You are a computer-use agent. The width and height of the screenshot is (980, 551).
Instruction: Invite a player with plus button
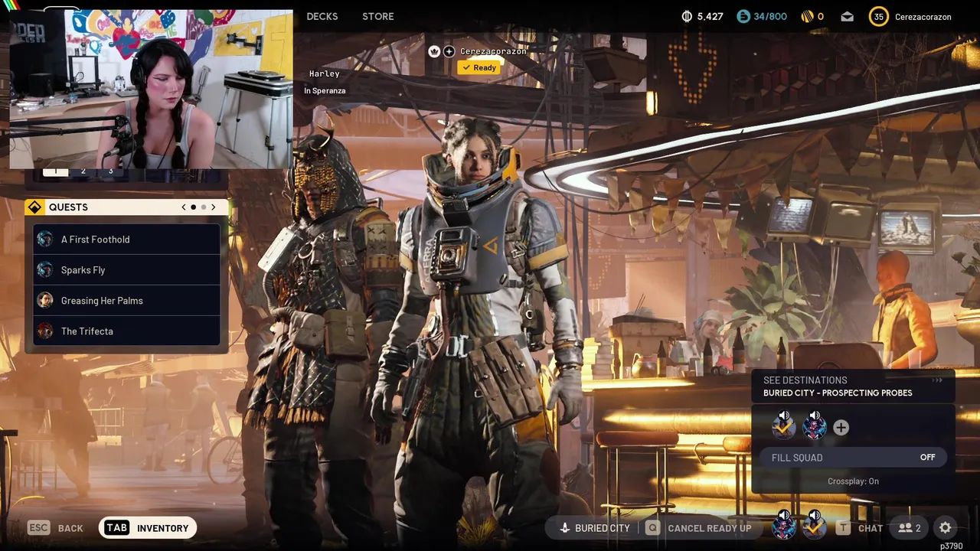841,428
